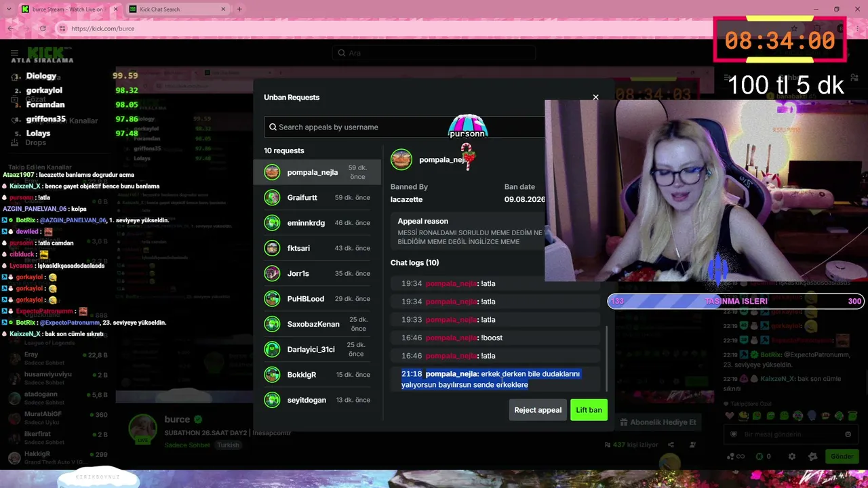The width and height of the screenshot is (868, 488).
Task: Close the Kick Chat Search tab
Action: pos(223,9)
